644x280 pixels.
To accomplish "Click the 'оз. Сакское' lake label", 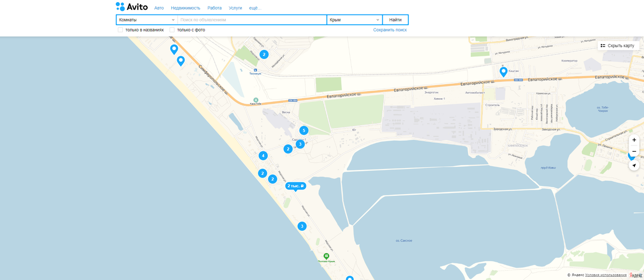I will pyautogui.click(x=404, y=241).
